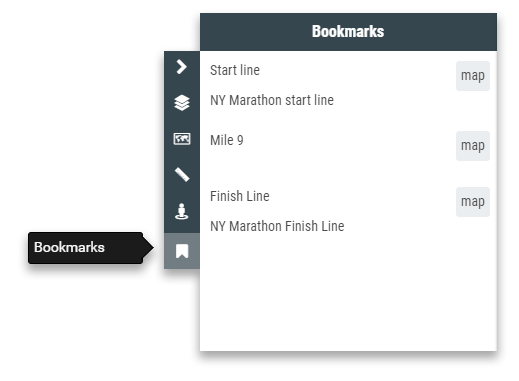
Task: Select the Start line bookmark title
Action: (235, 70)
